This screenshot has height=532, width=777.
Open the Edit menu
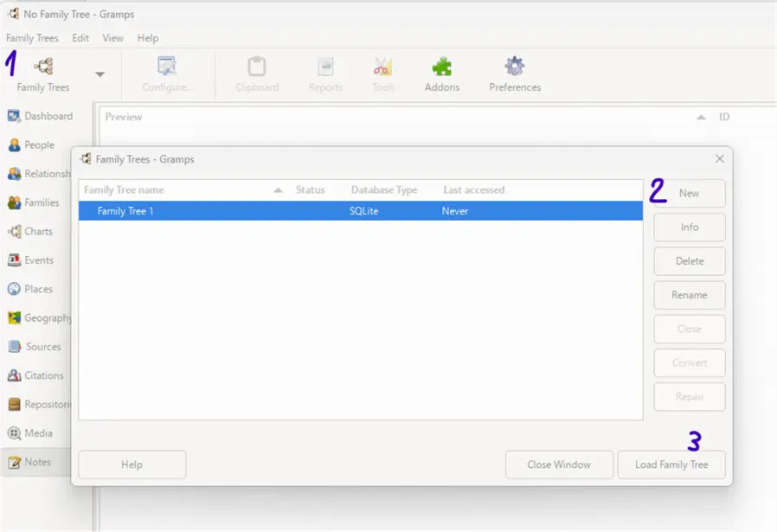[x=80, y=38]
